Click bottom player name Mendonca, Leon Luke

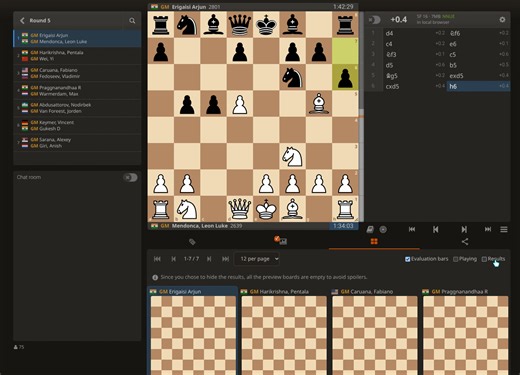tap(200, 226)
